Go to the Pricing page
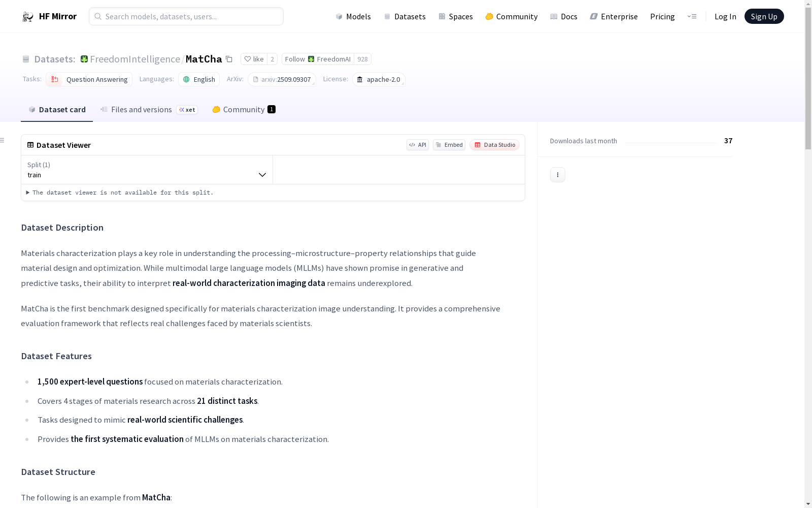 (x=662, y=17)
